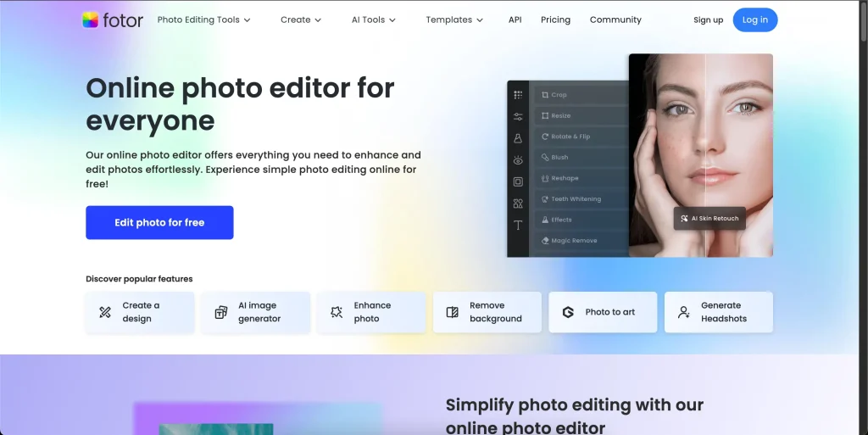The width and height of the screenshot is (868, 435).
Task: Click the Discover popular features label
Action: 139,279
